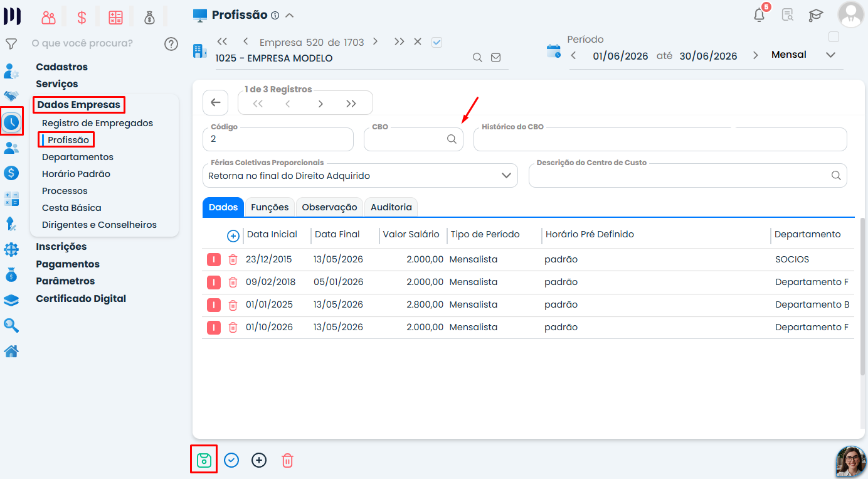
Task: Go to next Empresa
Action: click(x=375, y=41)
